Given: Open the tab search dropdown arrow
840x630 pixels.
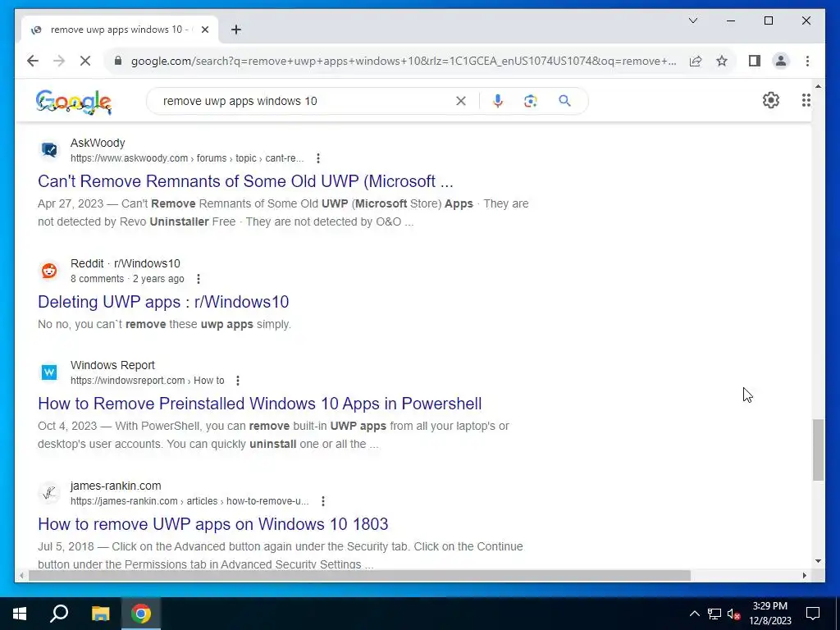Looking at the screenshot, I should click(692, 21).
